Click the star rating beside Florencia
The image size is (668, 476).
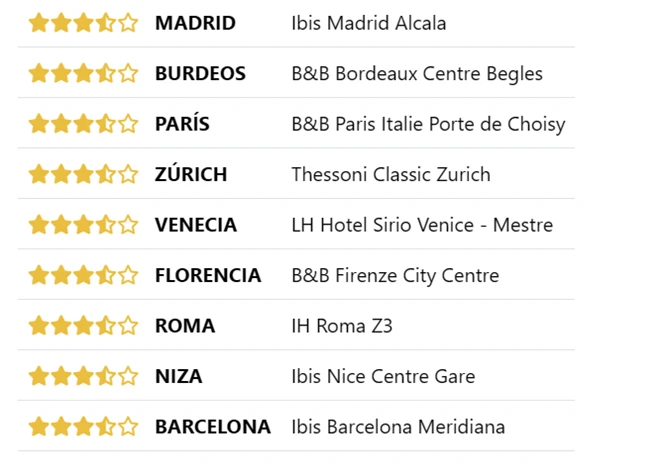83,275
